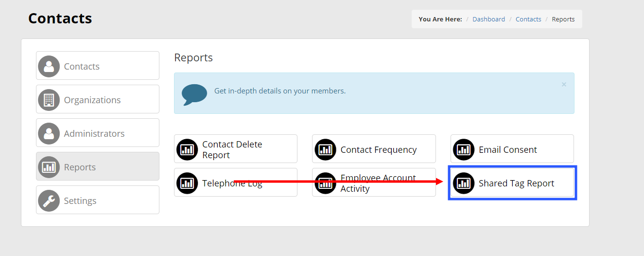Click the Contacts person icon in sidebar

[49, 66]
